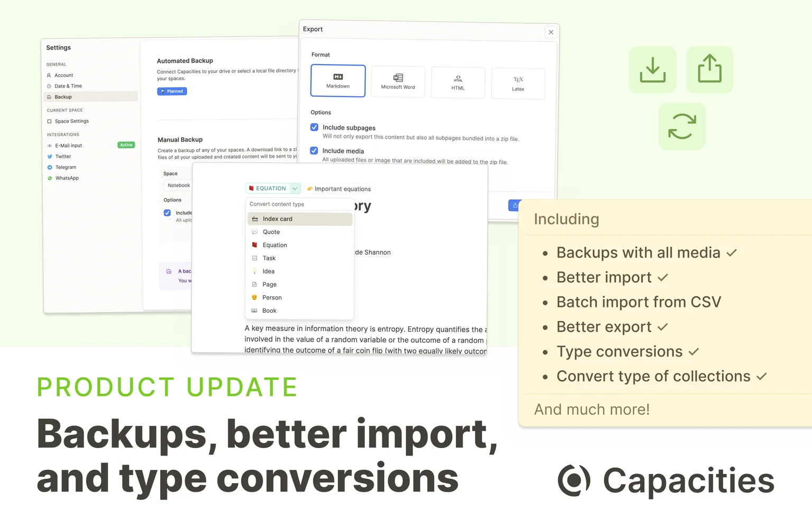Click the Twitter bird icon
Viewport: 812px width, 528px height.
[50, 157]
